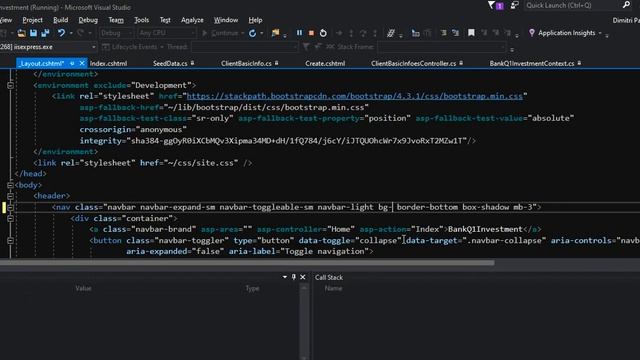The image size is (640, 360).
Task: Click the Application Insights label
Action: [567, 33]
